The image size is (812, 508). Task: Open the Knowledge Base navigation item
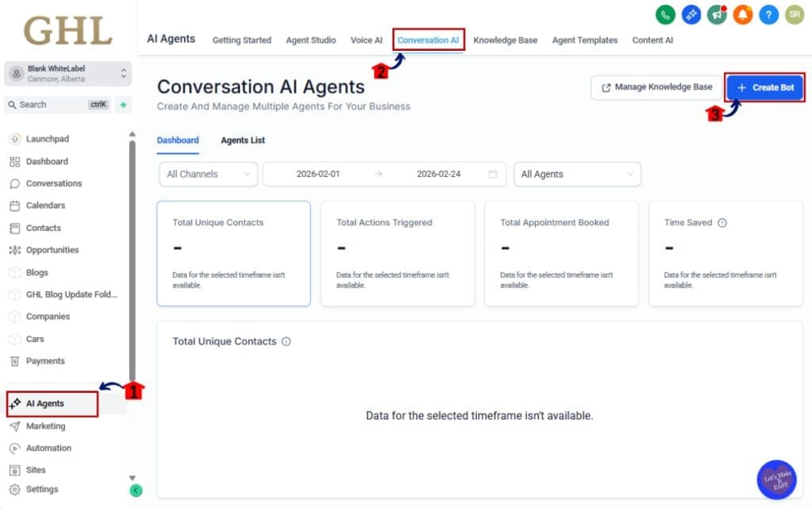point(505,40)
